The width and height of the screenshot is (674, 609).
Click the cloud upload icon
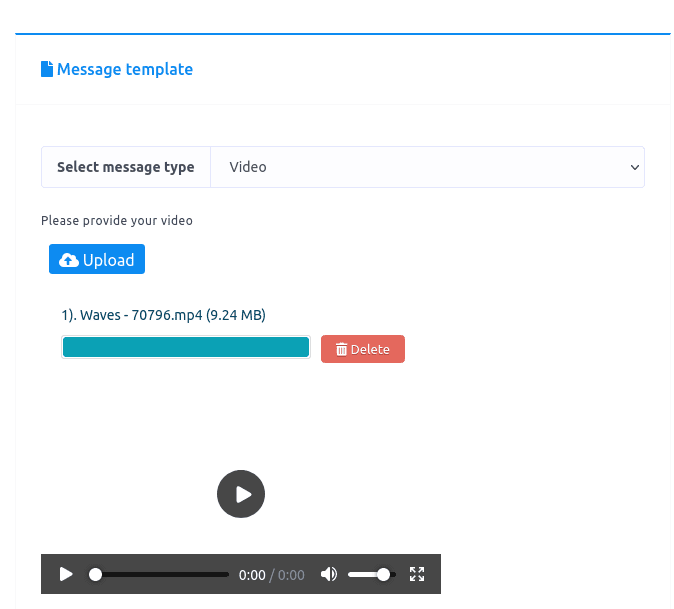click(x=68, y=260)
